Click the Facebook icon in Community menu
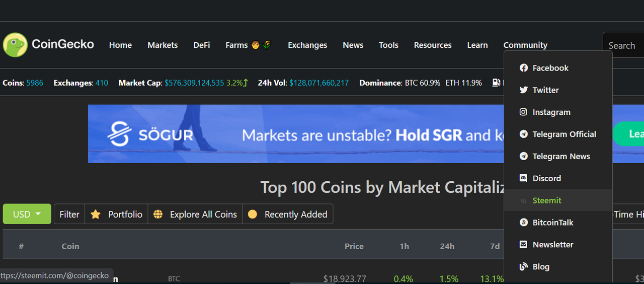 [524, 68]
